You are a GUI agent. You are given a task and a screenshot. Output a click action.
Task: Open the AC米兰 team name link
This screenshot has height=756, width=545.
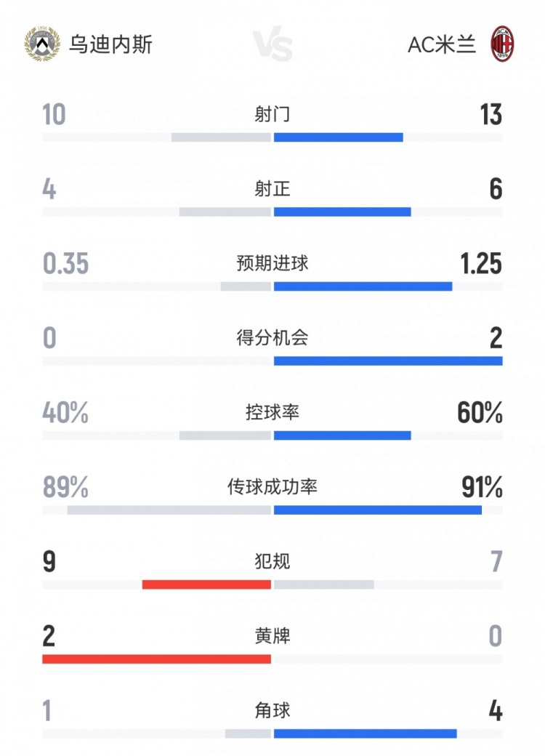click(x=442, y=45)
